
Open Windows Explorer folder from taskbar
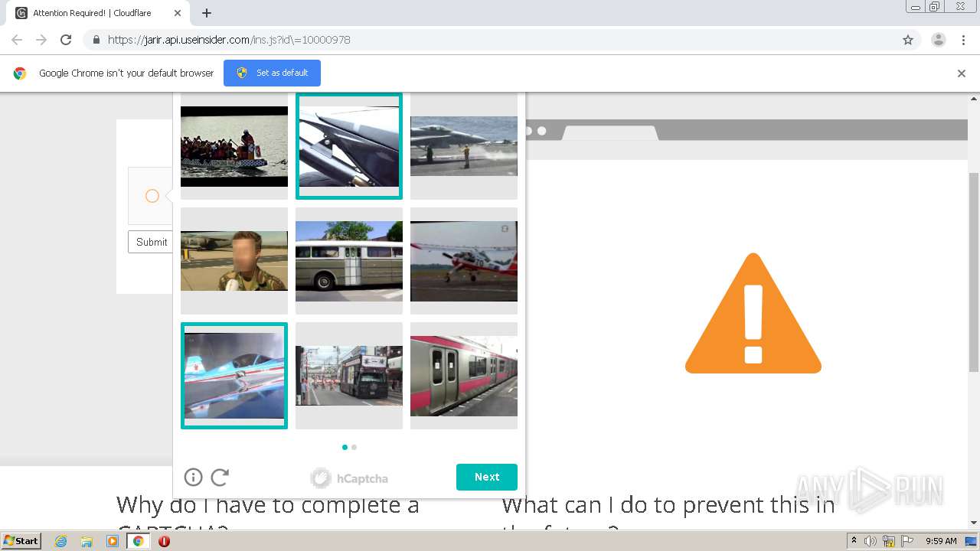[x=87, y=541]
